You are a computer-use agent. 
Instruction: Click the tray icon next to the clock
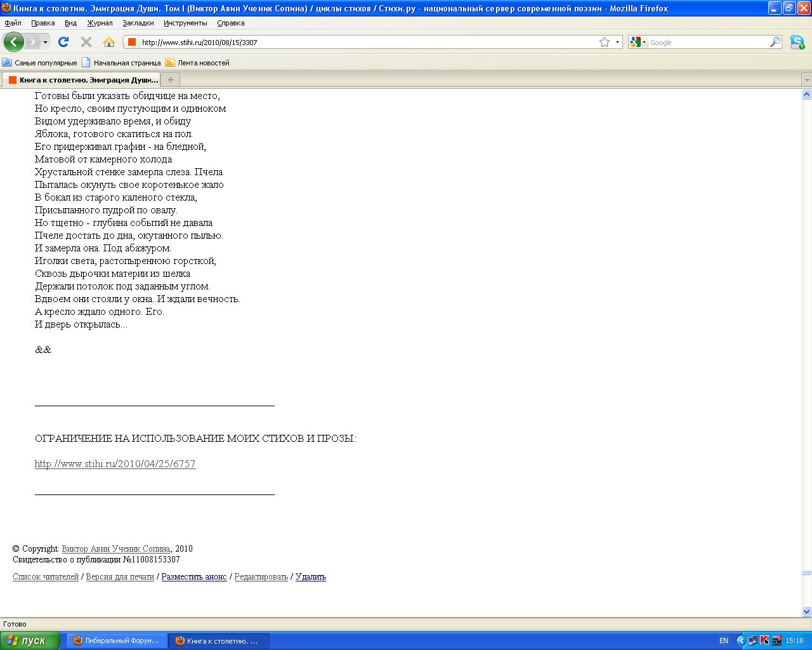(776, 641)
